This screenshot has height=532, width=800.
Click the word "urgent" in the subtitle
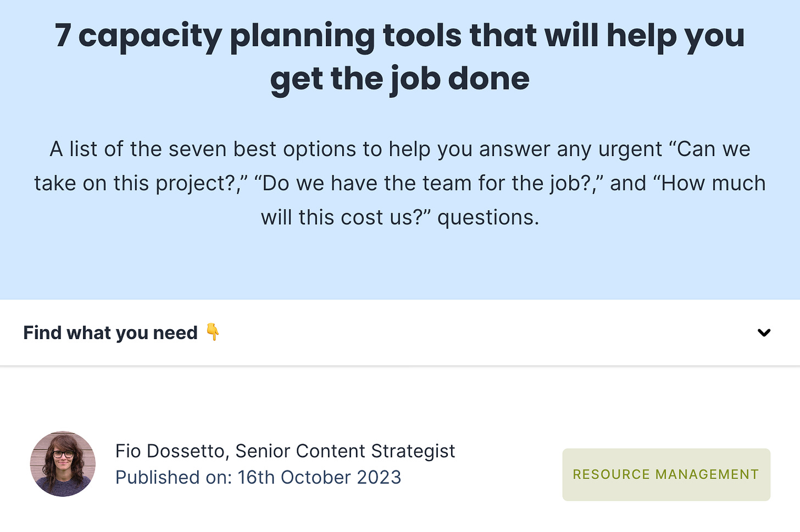(x=630, y=149)
